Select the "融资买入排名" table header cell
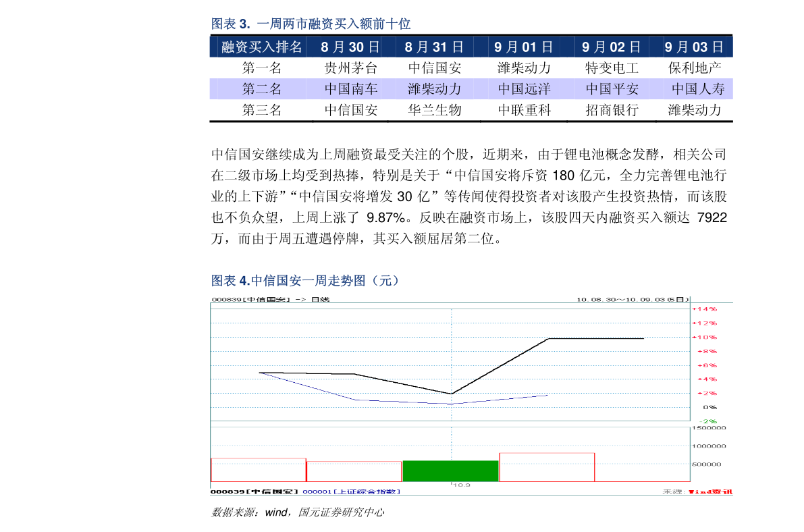Image resolution: width=804 pixels, height=532 pixels. click(x=261, y=47)
